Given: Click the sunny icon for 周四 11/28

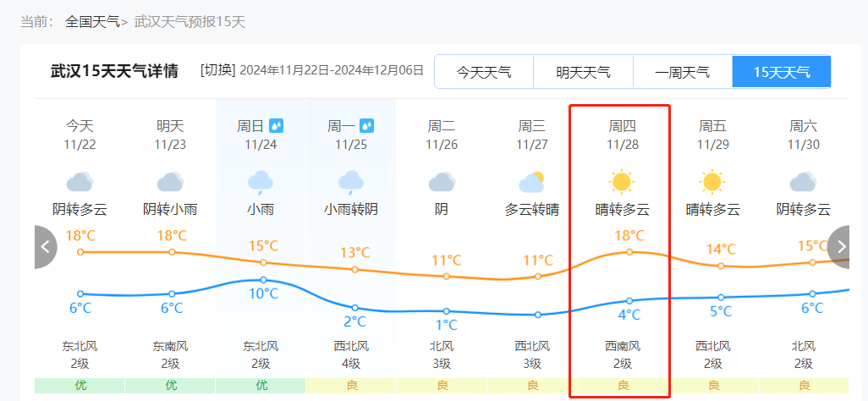Looking at the screenshot, I should click(622, 182).
